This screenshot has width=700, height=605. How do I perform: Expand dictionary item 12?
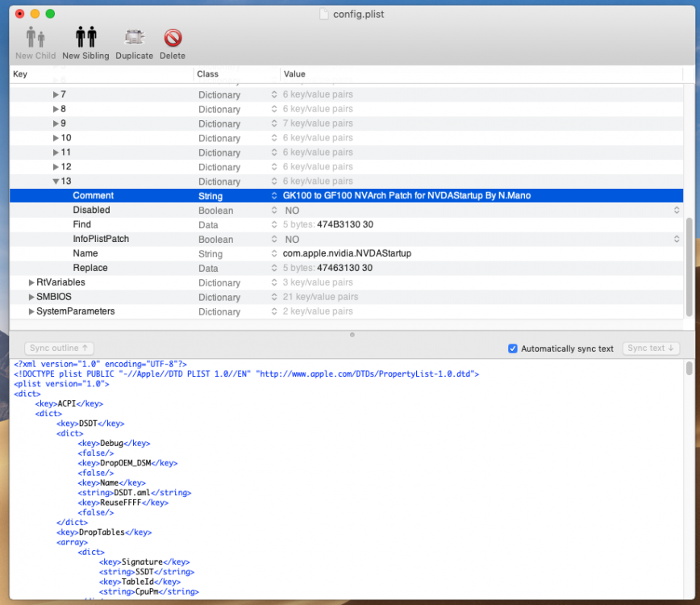click(56, 166)
